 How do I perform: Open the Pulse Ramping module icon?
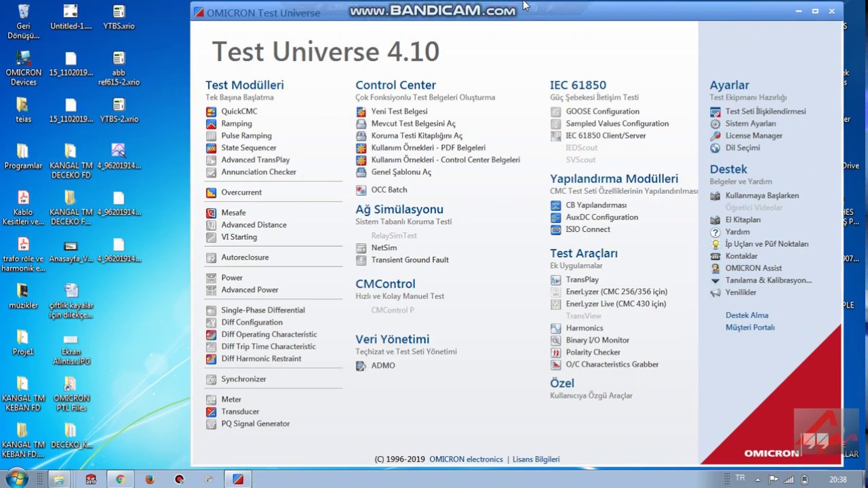tap(211, 136)
